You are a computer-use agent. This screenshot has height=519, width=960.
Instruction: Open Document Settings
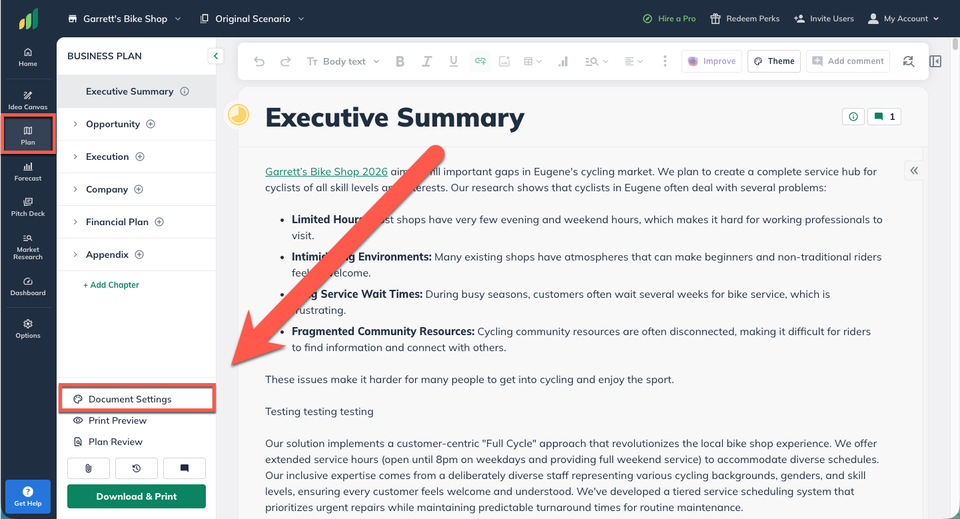137,399
